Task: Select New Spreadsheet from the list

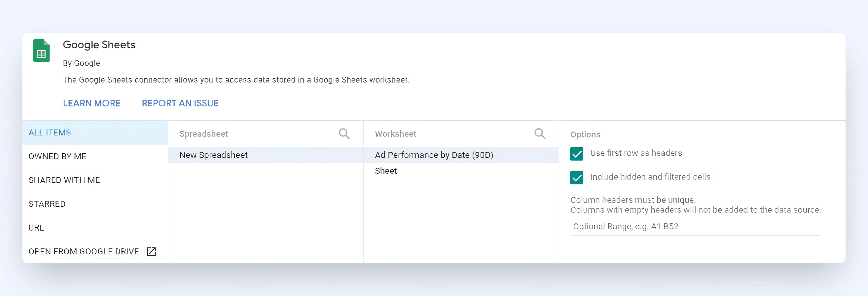Action: [214, 155]
